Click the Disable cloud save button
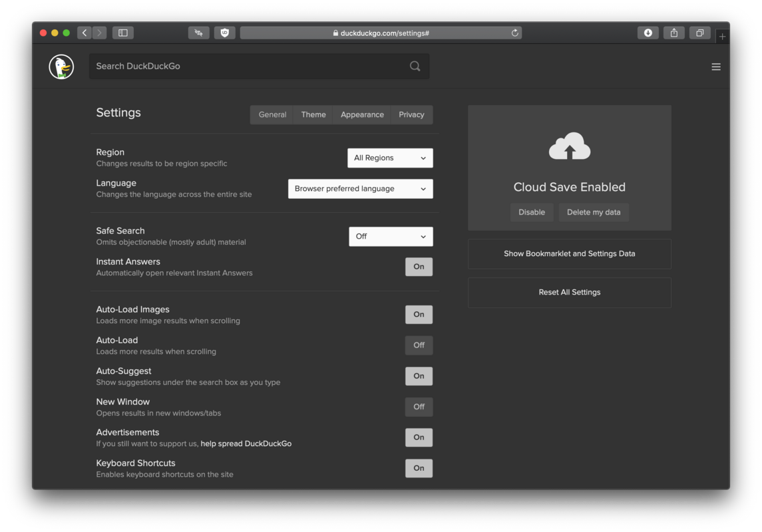 [x=532, y=212]
